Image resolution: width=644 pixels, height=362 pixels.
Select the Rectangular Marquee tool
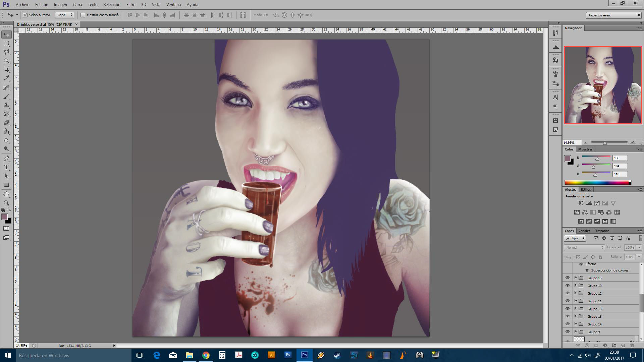(x=6, y=43)
